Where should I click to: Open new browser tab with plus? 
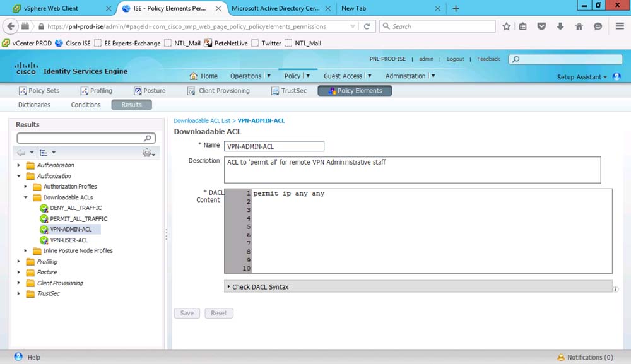tap(456, 8)
